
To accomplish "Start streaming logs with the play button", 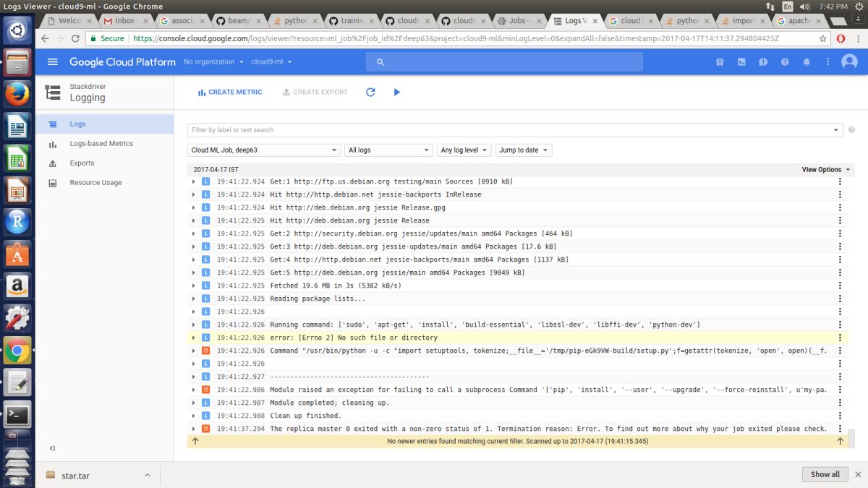I will pyautogui.click(x=396, y=93).
